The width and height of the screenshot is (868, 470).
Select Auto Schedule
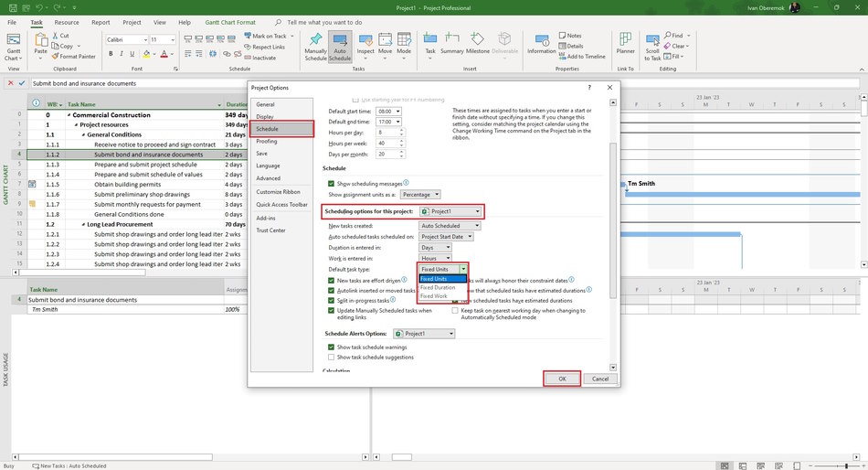tap(340, 47)
